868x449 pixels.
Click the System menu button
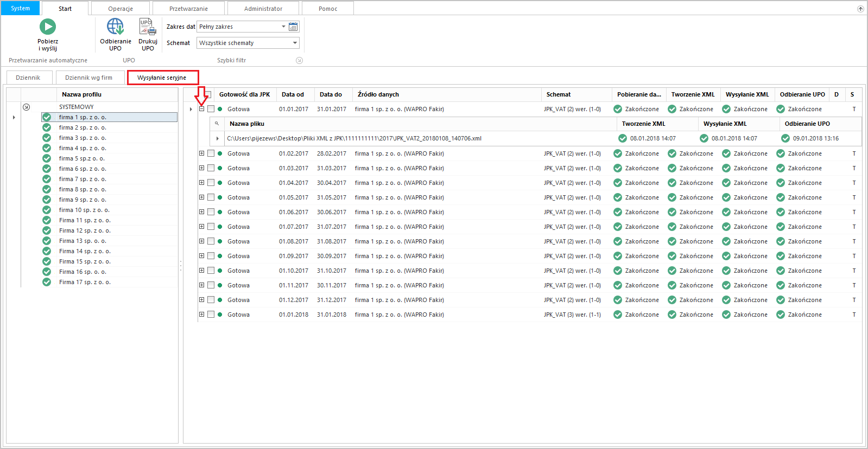(x=21, y=8)
